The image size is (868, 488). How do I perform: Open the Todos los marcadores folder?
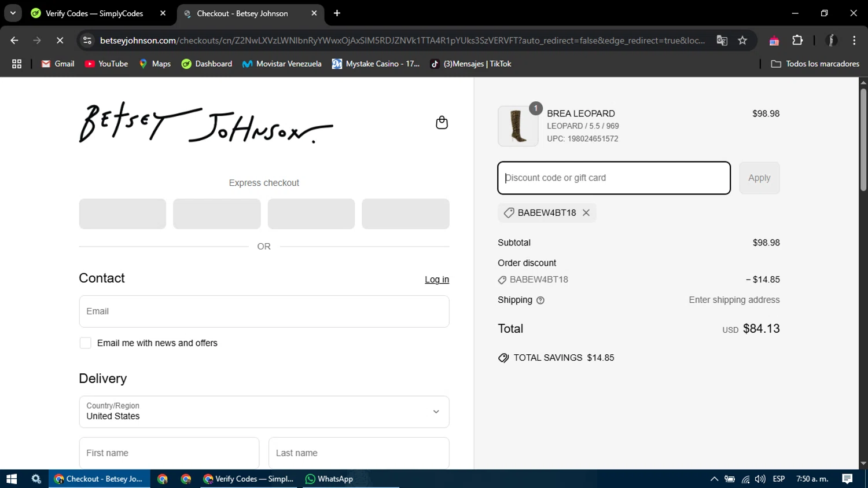[815, 64]
